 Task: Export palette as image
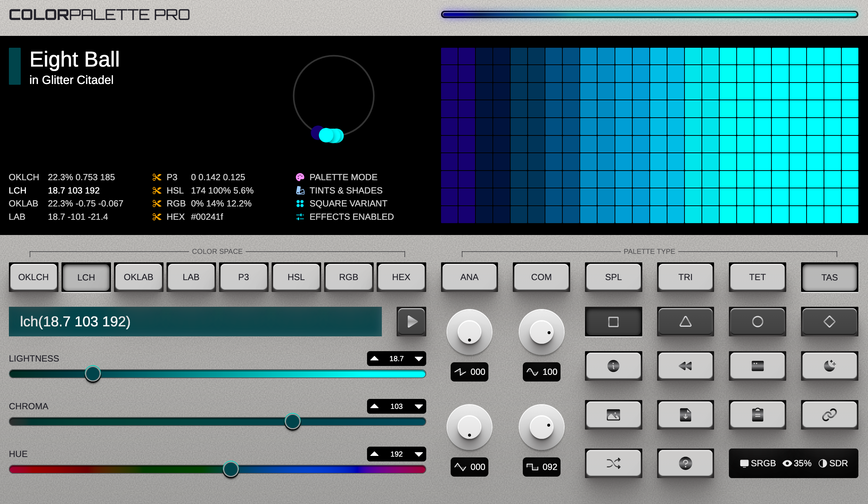(613, 415)
